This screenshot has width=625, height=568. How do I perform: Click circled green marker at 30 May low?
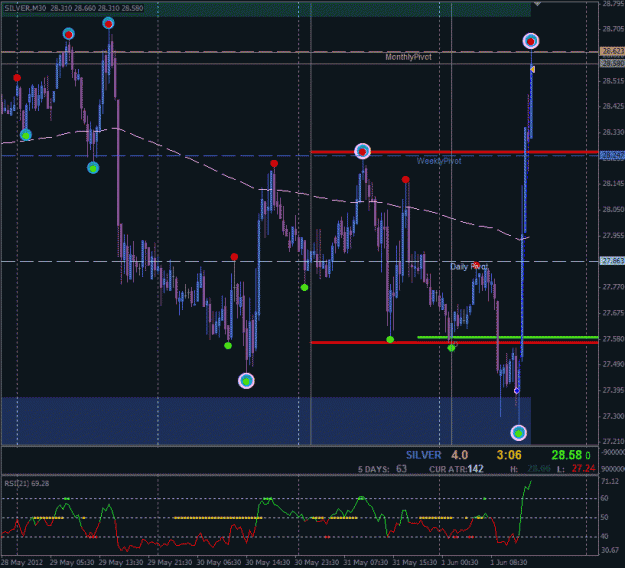tap(246, 381)
